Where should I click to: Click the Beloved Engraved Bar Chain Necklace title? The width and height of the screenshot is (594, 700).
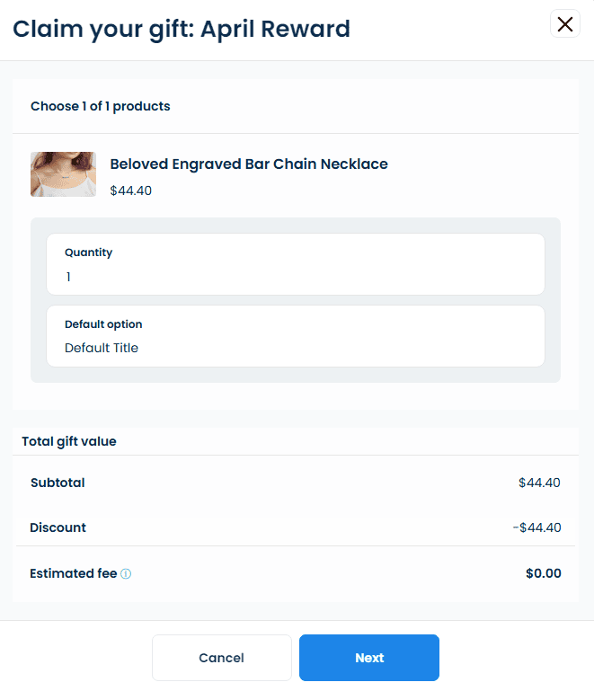(249, 164)
